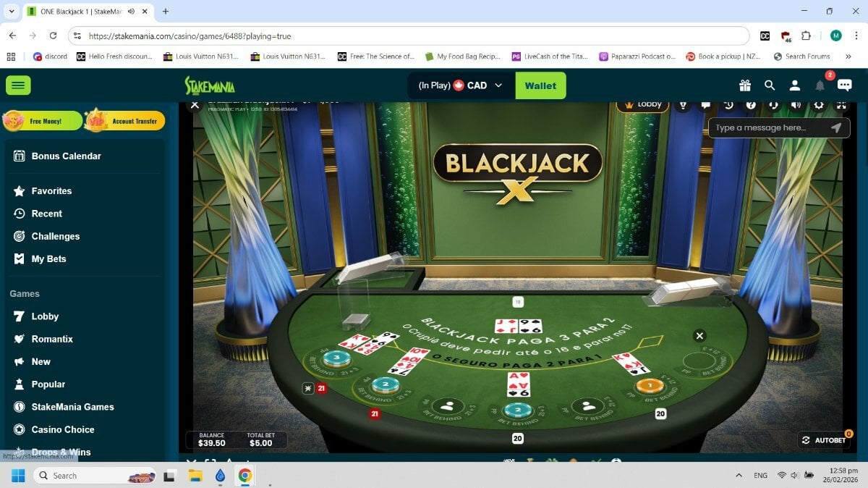Select Challenges from the sidebar menu
The width and height of the screenshot is (868, 488).
click(55, 236)
